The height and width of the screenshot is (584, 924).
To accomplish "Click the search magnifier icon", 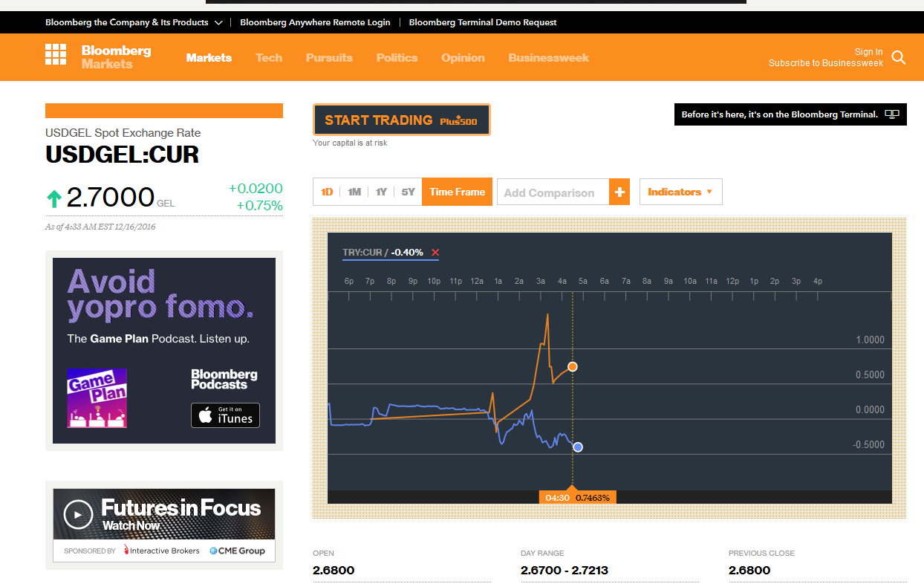I will point(899,57).
